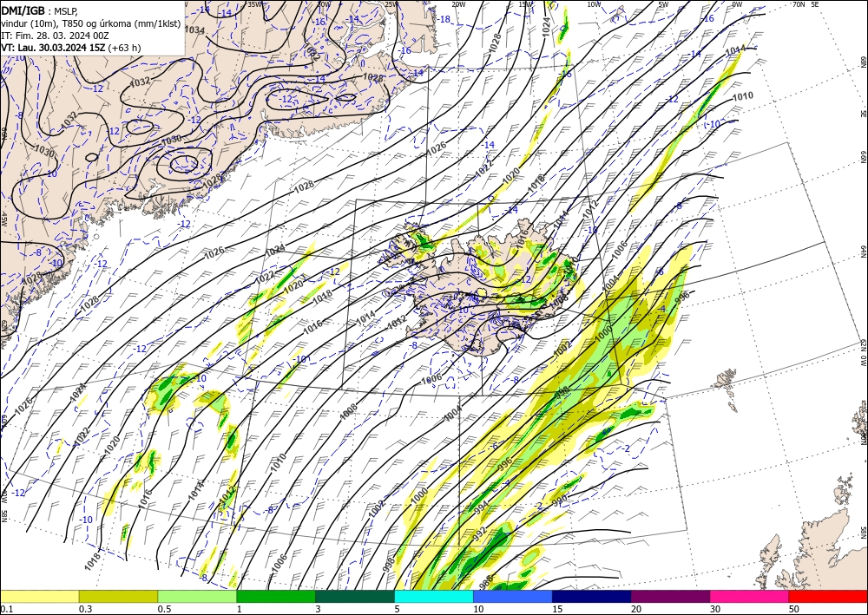The image size is (868, 615).
Task: Click the '988' isobar label
Action: click(485, 581)
